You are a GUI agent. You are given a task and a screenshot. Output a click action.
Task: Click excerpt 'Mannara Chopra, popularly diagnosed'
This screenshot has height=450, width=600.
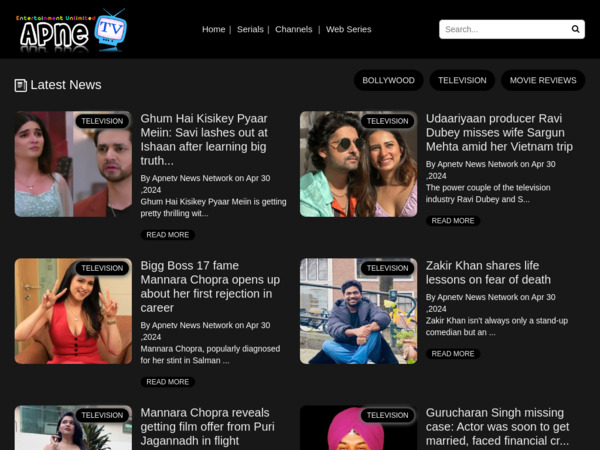210,349
